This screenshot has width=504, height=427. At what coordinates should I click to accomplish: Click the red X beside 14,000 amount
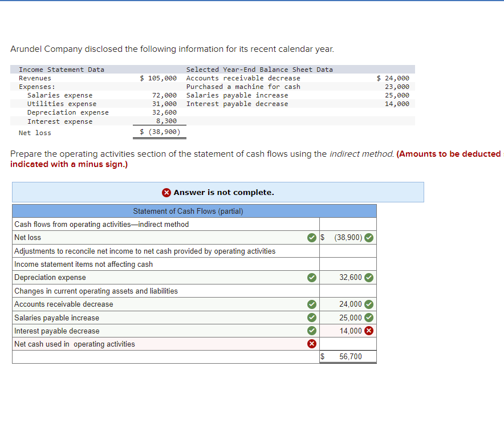tap(369, 331)
